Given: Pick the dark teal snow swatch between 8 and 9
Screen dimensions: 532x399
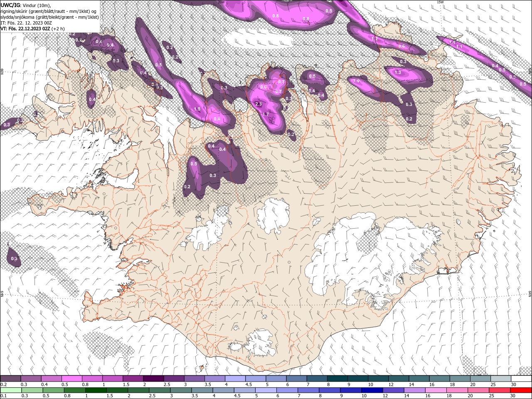Looking at the screenshot, I should (x=337, y=379).
